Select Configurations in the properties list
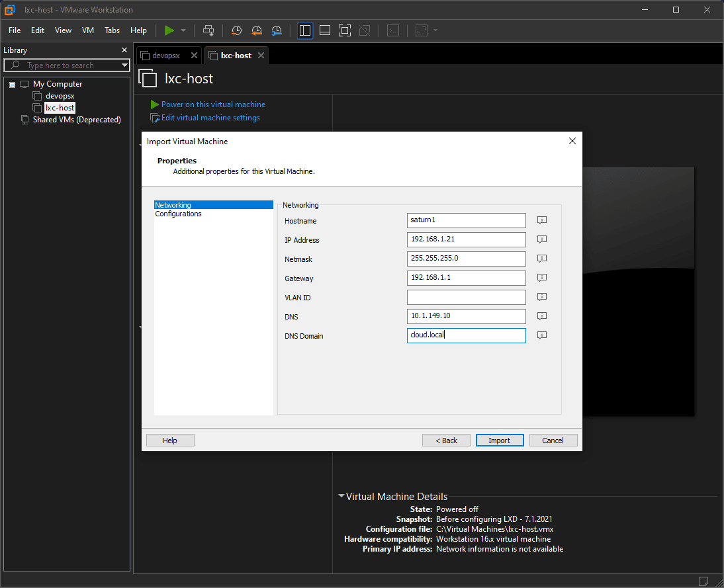The image size is (724, 588). pos(178,214)
